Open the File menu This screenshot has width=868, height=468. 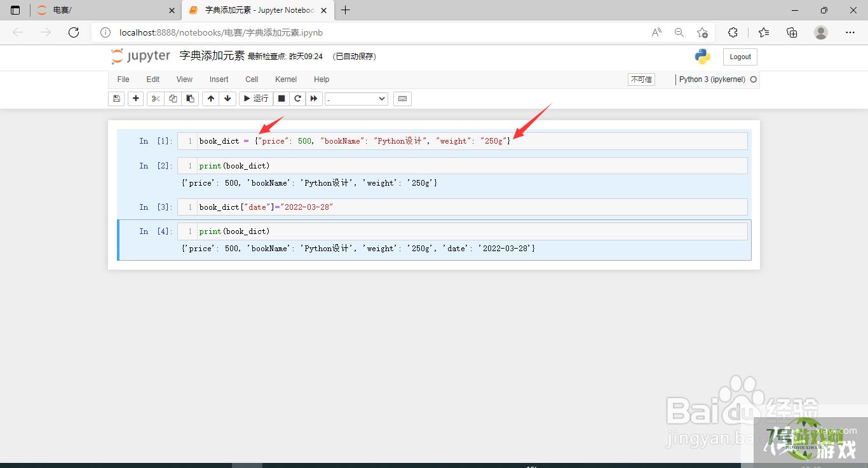pyautogui.click(x=123, y=79)
